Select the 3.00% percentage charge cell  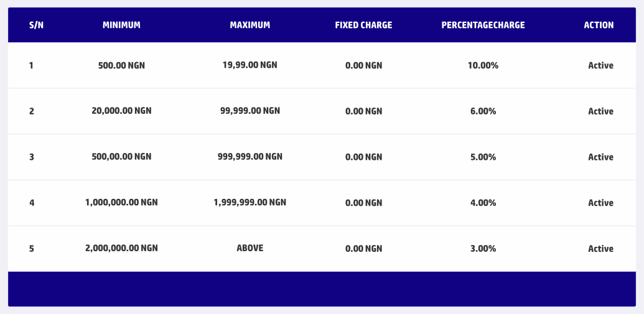click(483, 249)
